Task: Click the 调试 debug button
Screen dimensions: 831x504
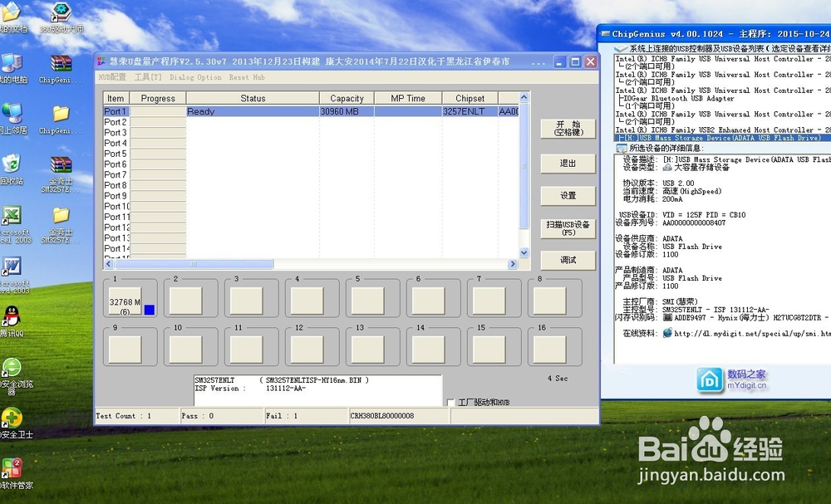Action: point(568,261)
